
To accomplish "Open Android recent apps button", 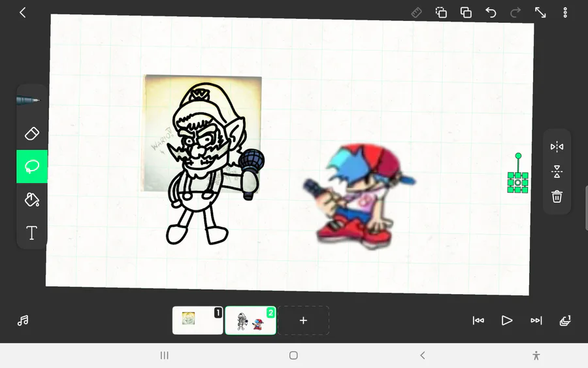I will (x=164, y=355).
